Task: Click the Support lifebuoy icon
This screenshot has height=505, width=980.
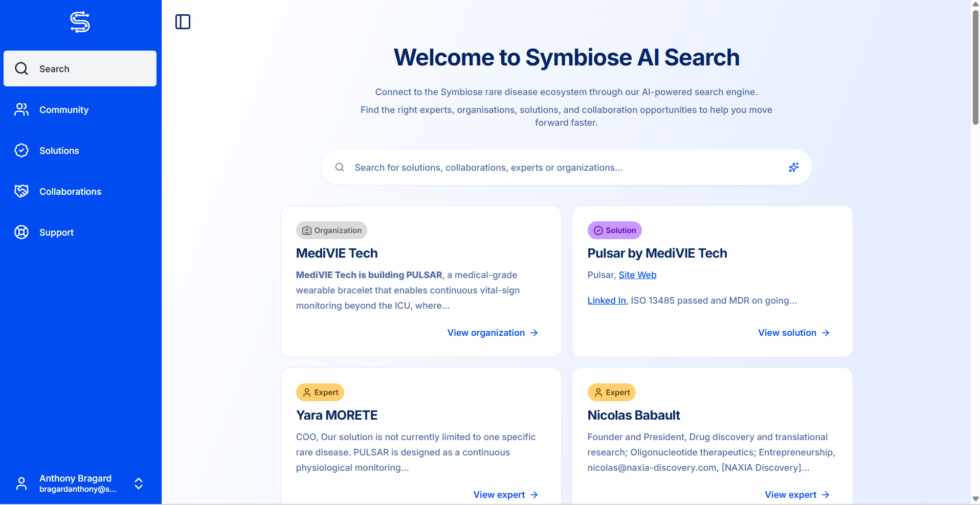Action: coord(21,232)
